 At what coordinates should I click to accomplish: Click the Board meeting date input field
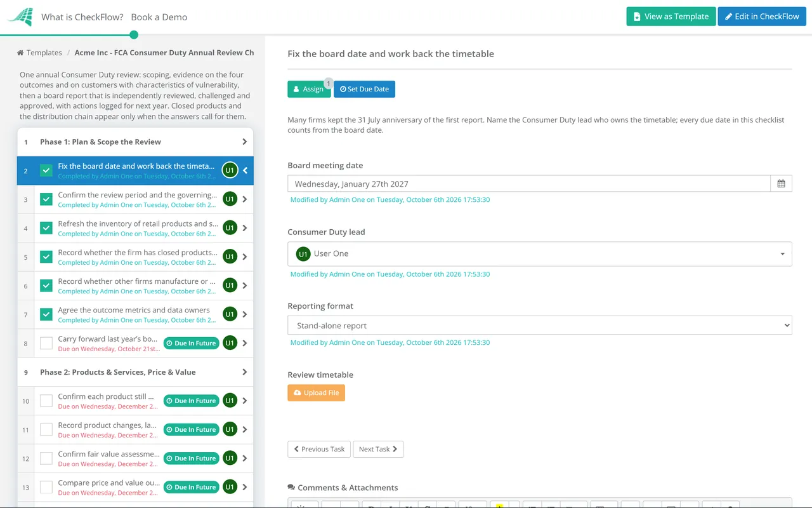529,184
